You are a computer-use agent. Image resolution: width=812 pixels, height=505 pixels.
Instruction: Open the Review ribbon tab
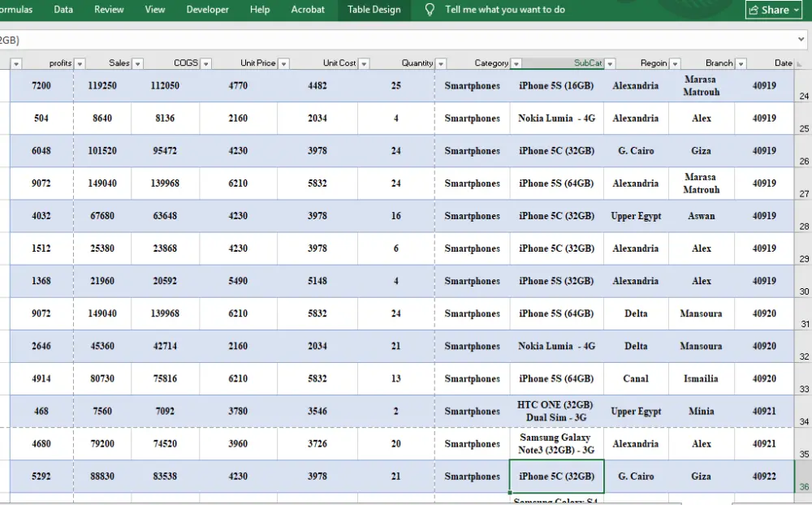pos(109,9)
